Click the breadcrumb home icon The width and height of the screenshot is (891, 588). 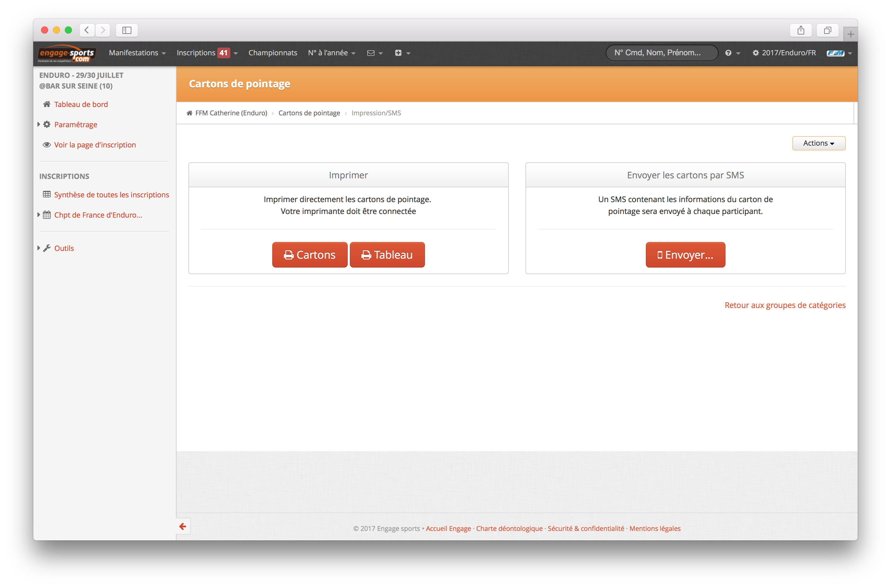point(189,113)
